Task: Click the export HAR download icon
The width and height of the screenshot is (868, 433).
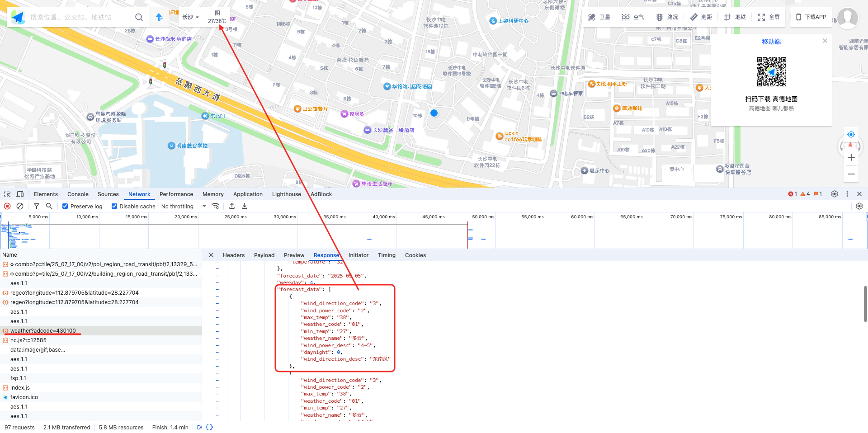Action: [245, 206]
